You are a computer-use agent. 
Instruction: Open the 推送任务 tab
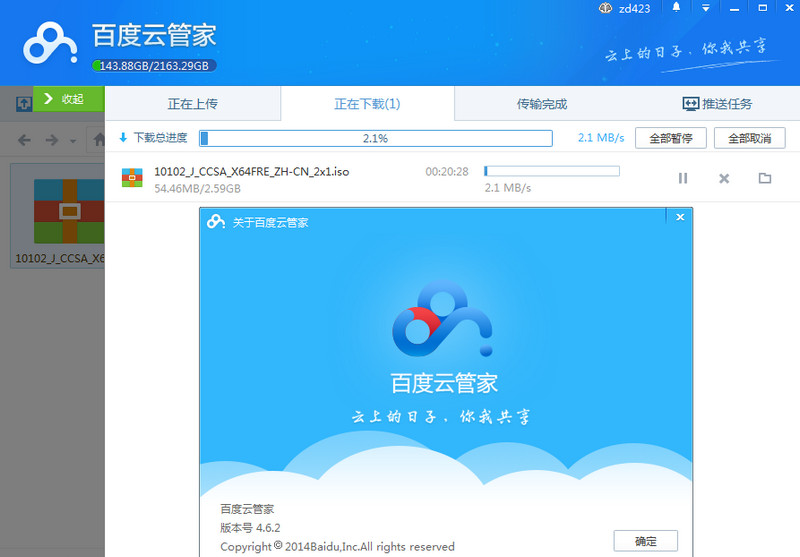[x=717, y=104]
